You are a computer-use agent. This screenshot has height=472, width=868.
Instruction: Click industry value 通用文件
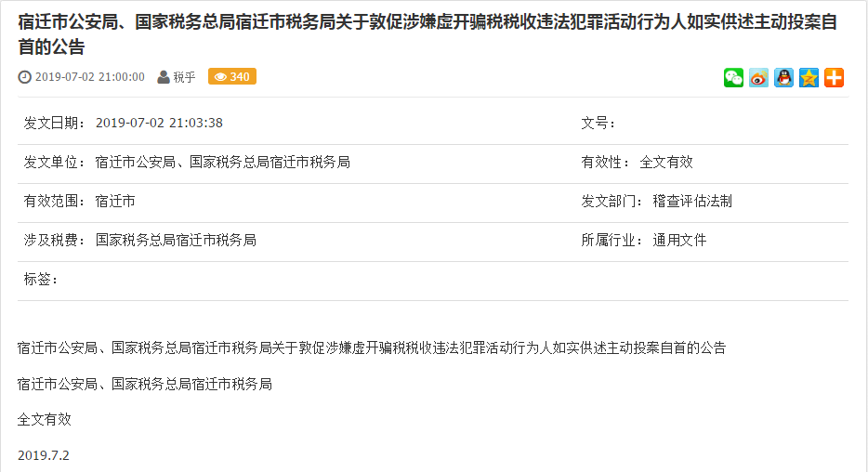click(679, 240)
